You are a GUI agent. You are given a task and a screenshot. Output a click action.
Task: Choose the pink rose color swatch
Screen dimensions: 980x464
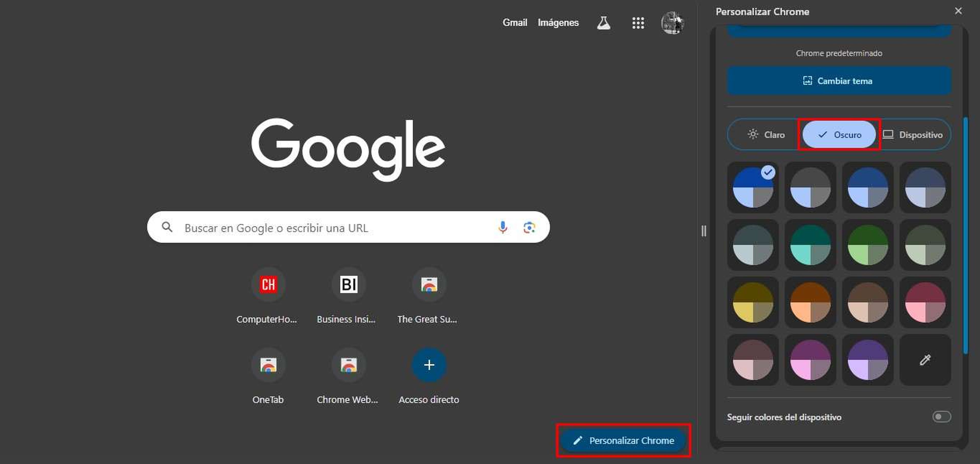coord(925,302)
